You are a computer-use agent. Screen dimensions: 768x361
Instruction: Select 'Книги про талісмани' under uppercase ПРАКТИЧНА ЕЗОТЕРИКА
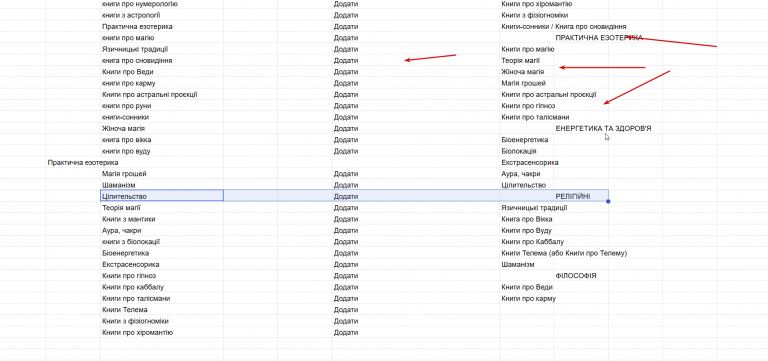coord(535,117)
